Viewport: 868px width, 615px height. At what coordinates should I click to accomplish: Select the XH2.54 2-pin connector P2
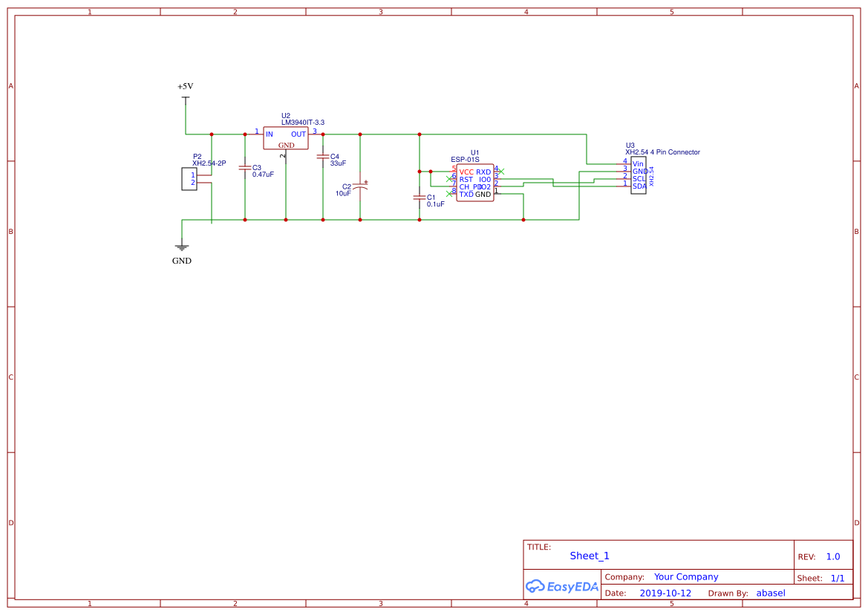(189, 178)
